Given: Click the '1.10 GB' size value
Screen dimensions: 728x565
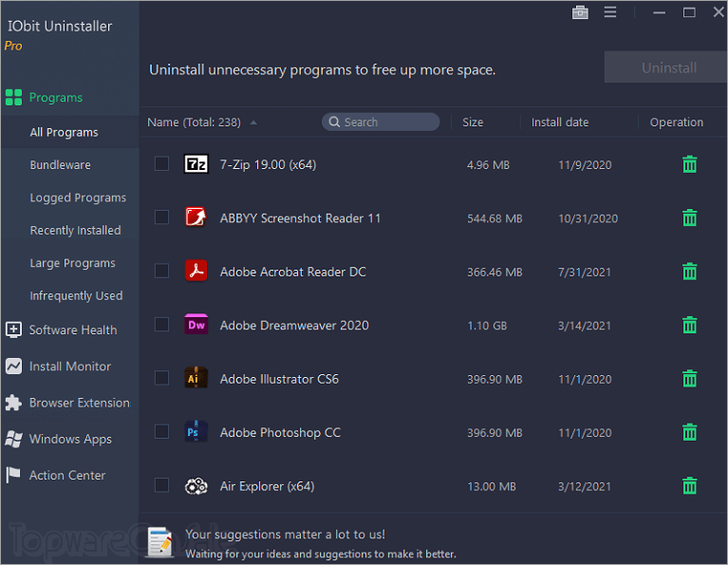Looking at the screenshot, I should click(x=487, y=326).
